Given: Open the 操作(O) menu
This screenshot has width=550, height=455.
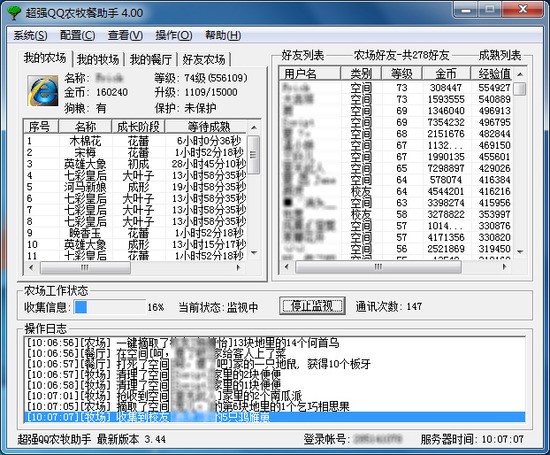Looking at the screenshot, I should 174,35.
